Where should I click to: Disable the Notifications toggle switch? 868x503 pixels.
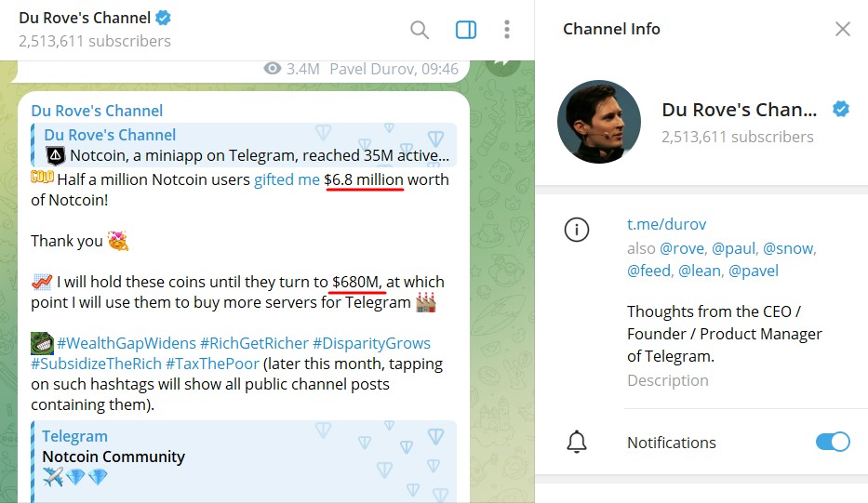[833, 442]
